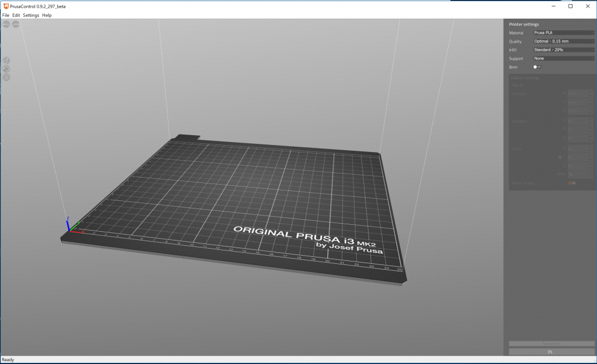Image resolution: width=597 pixels, height=364 pixels.
Task: Open the File menu
Action: pos(6,15)
